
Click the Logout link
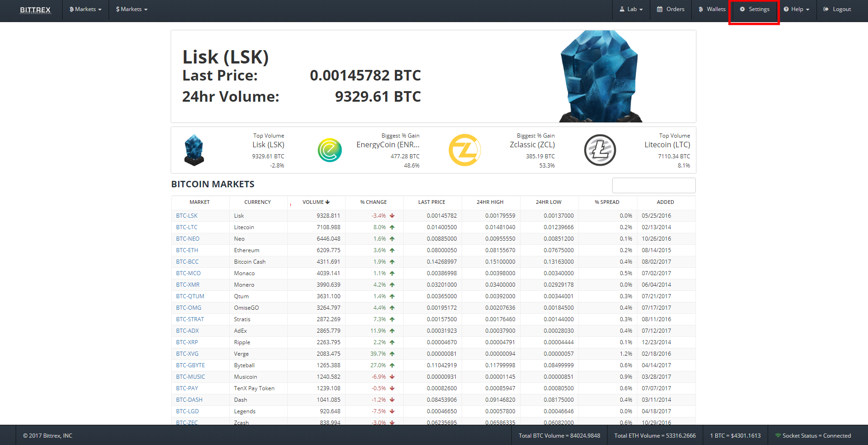click(x=837, y=9)
